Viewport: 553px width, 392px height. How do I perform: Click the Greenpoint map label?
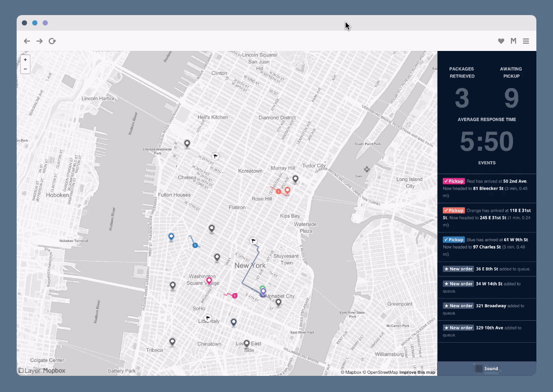coord(400,304)
